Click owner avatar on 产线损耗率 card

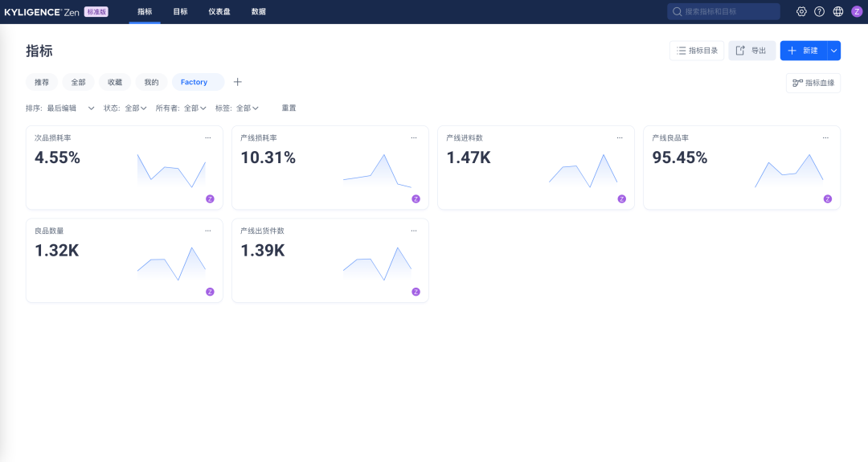tap(416, 199)
